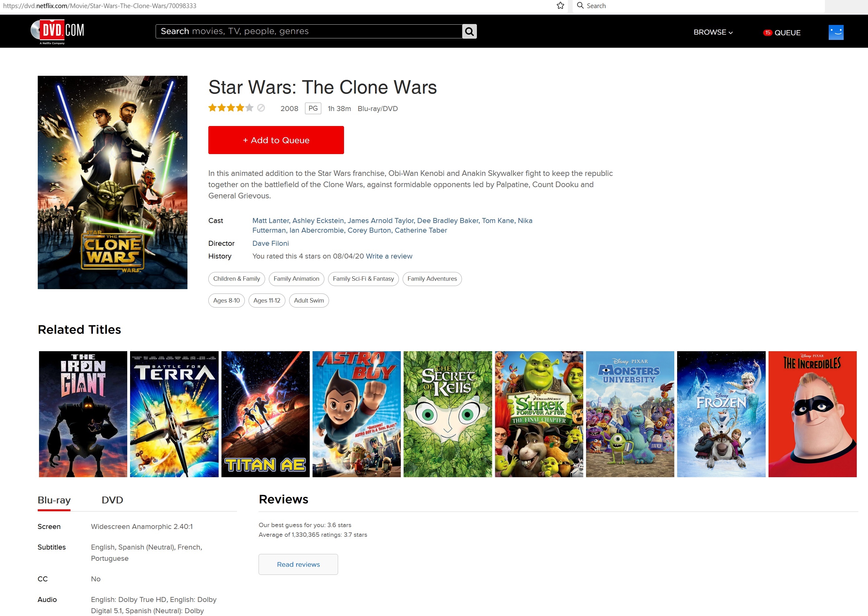
Task: Select Ages 11-12 tag
Action: [267, 300]
